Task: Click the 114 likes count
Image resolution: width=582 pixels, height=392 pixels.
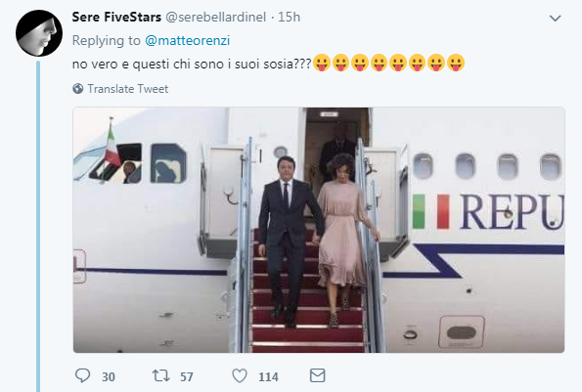Action: [x=268, y=376]
